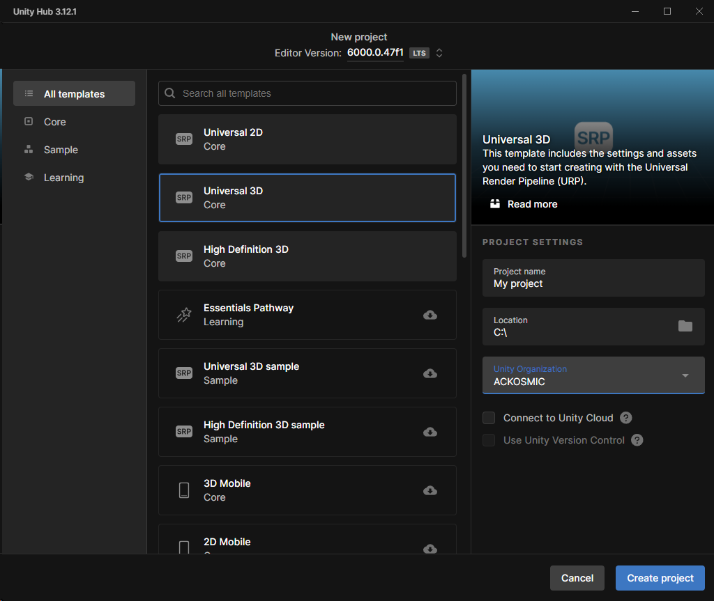Click the SRP icon on Universal 2D
The height and width of the screenshot is (601, 714).
click(x=184, y=139)
